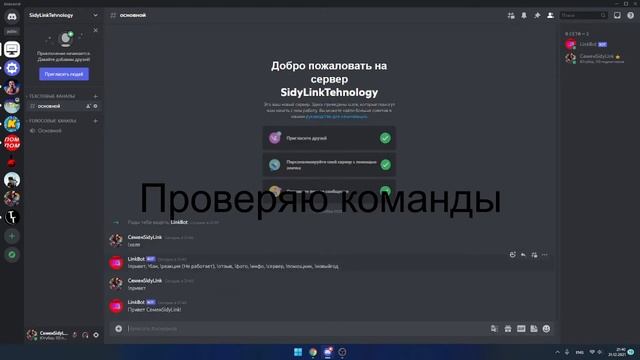Viewport: 640px width, 360px height.
Task: Open Chrome from the taskbar
Action: click(x=313, y=352)
